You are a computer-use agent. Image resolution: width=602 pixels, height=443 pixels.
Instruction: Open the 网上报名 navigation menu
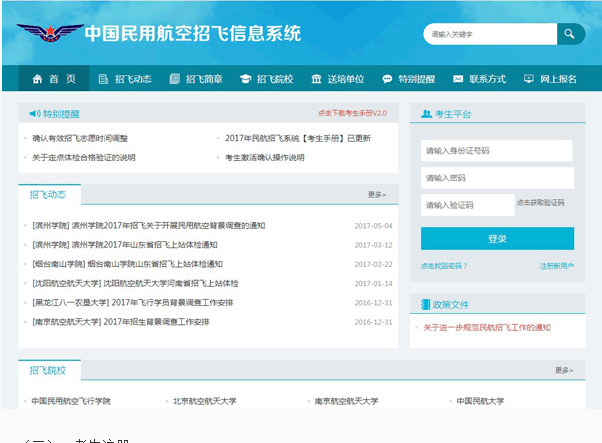click(x=551, y=79)
